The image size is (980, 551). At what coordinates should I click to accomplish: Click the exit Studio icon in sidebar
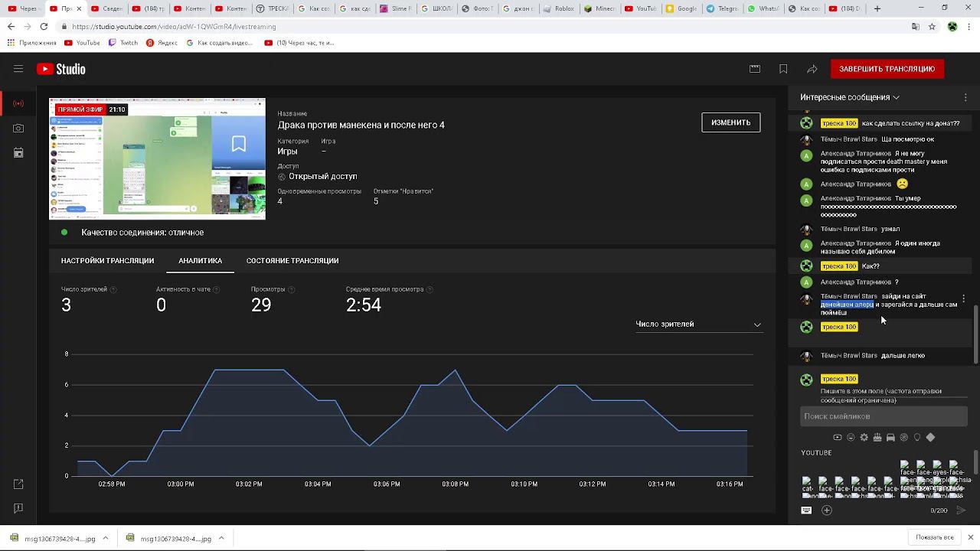tap(18, 484)
